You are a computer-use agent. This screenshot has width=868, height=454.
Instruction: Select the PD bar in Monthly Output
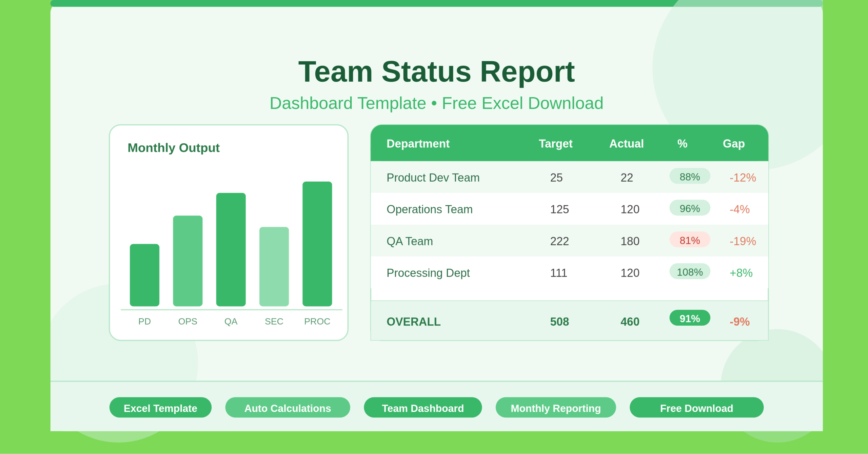(x=144, y=274)
